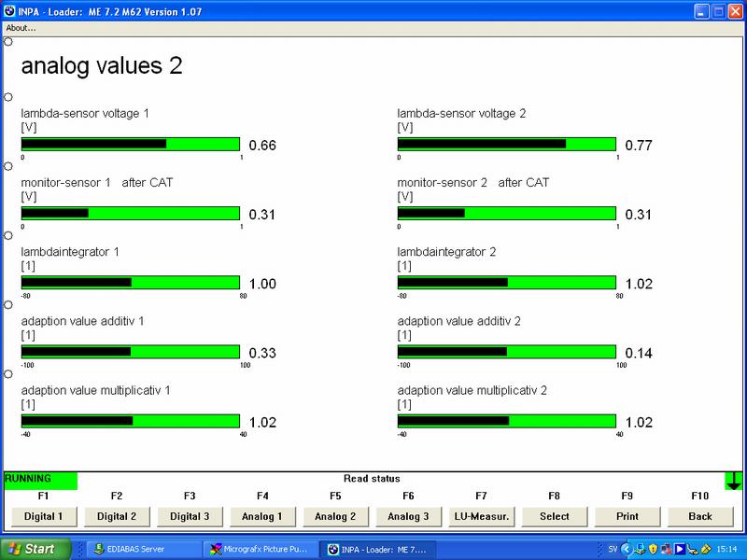The image size is (747, 560).
Task: Open the Windows Start menu
Action: tap(30, 549)
